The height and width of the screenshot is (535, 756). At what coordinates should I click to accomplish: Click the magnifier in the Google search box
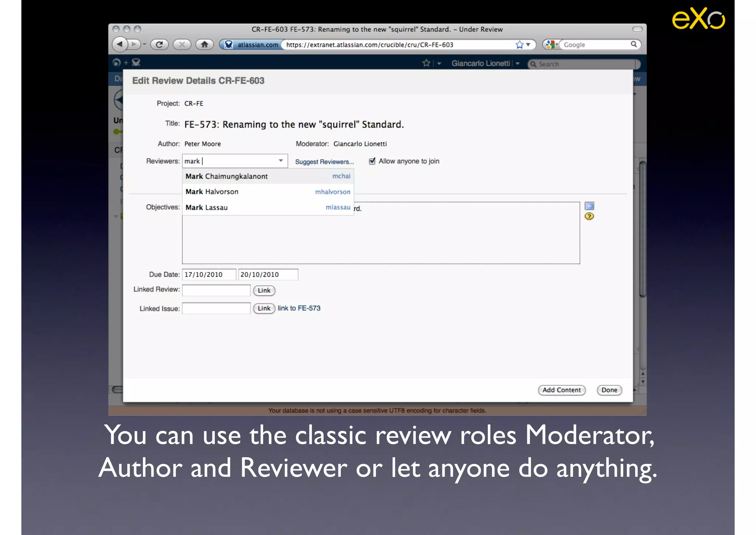pos(633,44)
